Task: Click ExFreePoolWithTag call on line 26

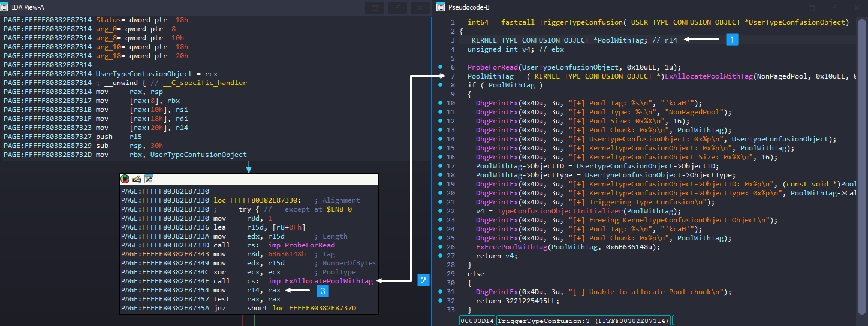Action: tap(511, 247)
